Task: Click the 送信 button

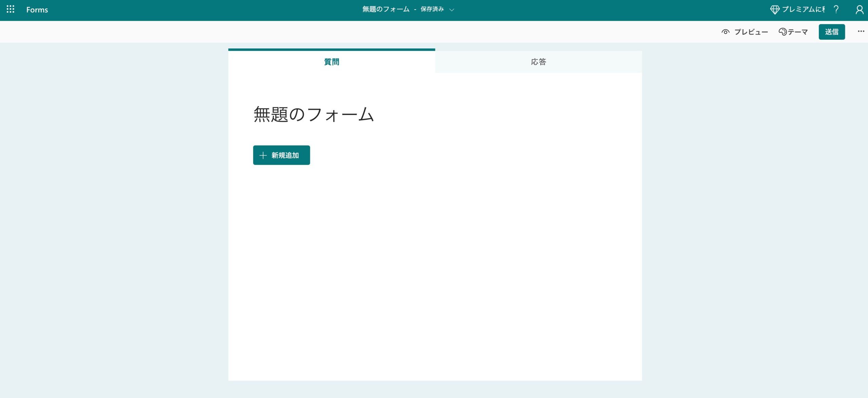Action: point(832,32)
